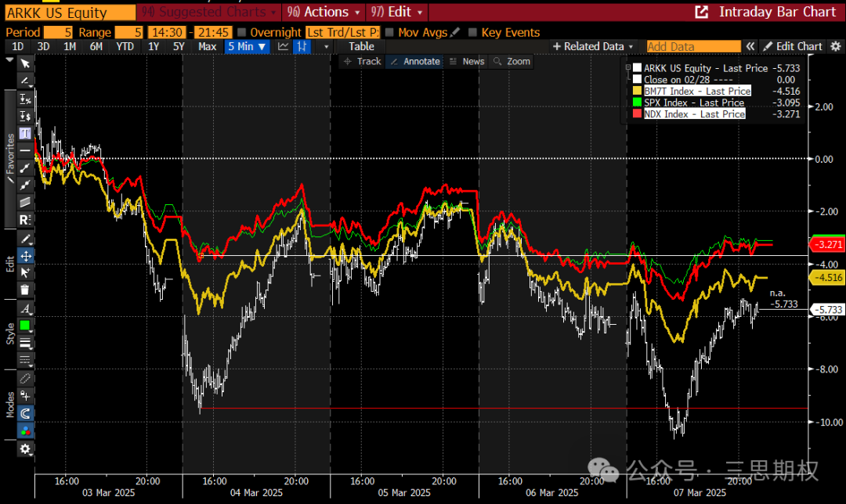Enable the Overnight checkbox

(x=242, y=32)
